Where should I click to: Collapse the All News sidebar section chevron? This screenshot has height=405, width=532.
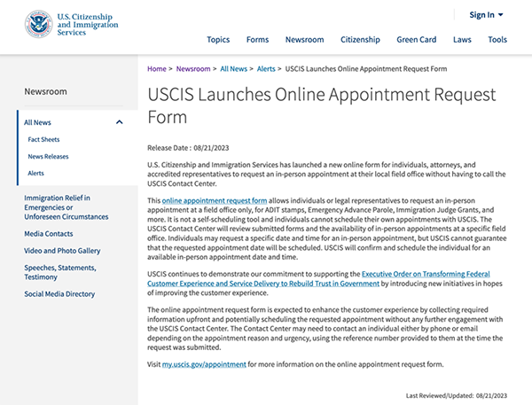[x=120, y=122]
